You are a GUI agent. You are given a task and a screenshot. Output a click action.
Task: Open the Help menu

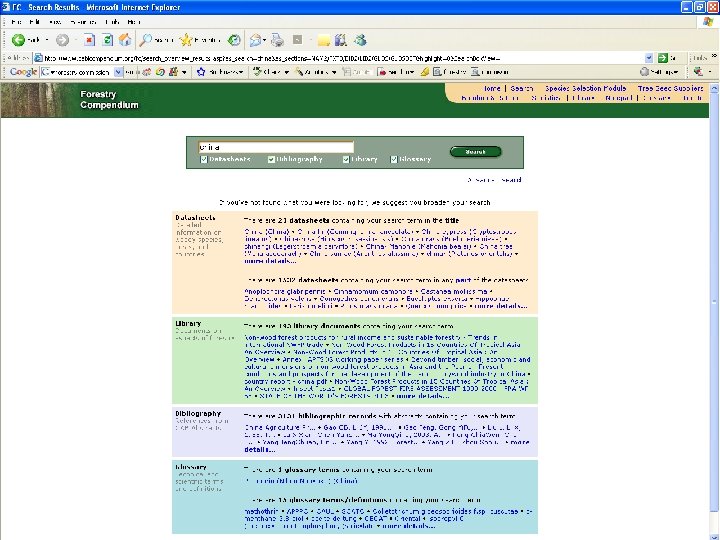(134, 22)
